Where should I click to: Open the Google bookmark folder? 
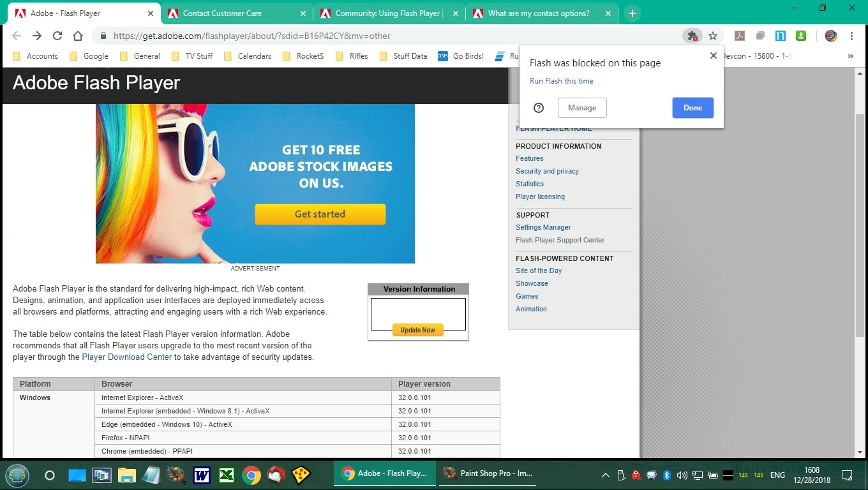[x=89, y=56]
